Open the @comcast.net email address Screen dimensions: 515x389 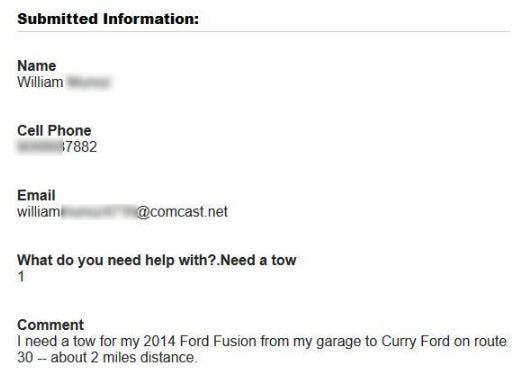(122, 212)
